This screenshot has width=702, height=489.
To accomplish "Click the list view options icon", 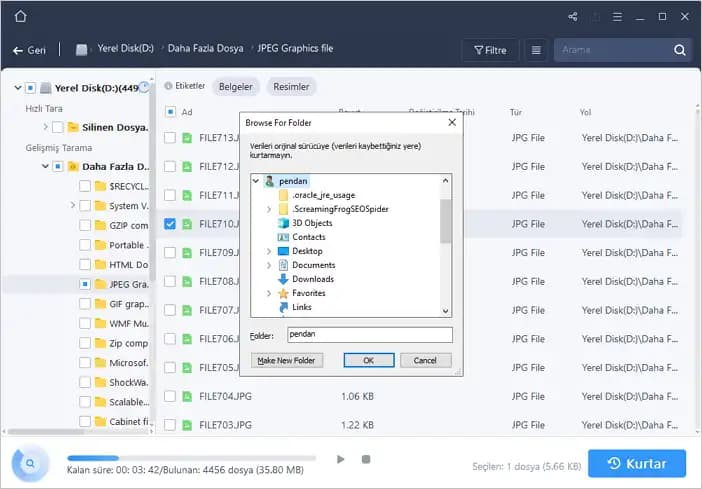I will click(537, 50).
